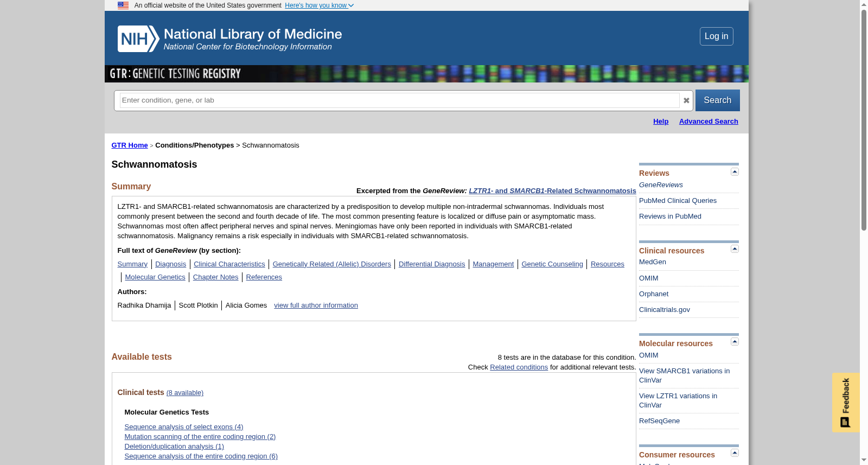Screen dimensions: 868x465
Task: Click view full author information
Action: tap(316, 305)
